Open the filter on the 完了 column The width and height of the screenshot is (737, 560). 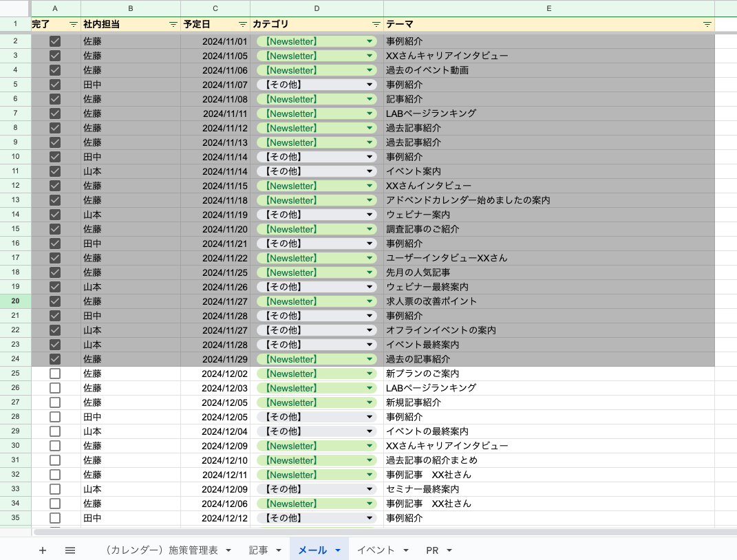point(73,24)
